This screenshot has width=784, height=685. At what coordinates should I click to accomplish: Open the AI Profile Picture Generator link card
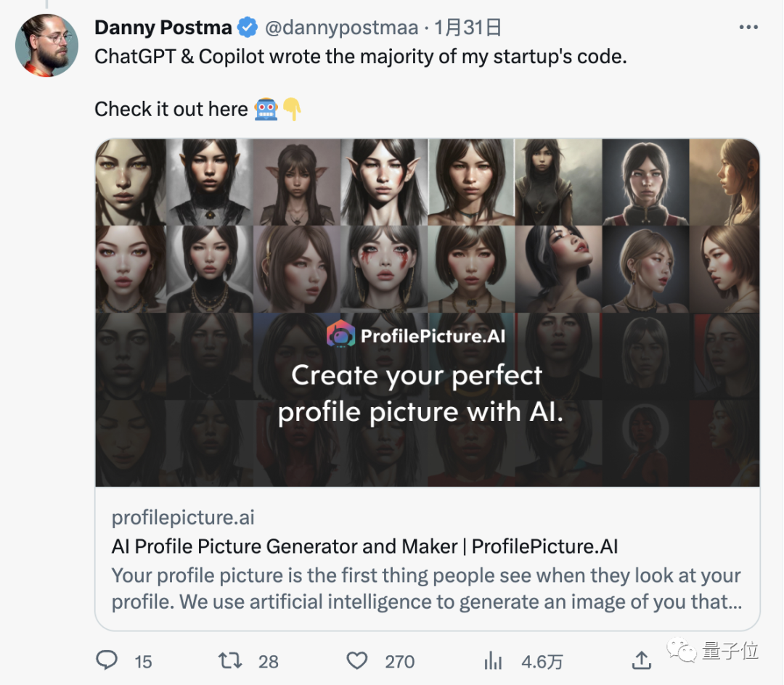[x=363, y=546]
